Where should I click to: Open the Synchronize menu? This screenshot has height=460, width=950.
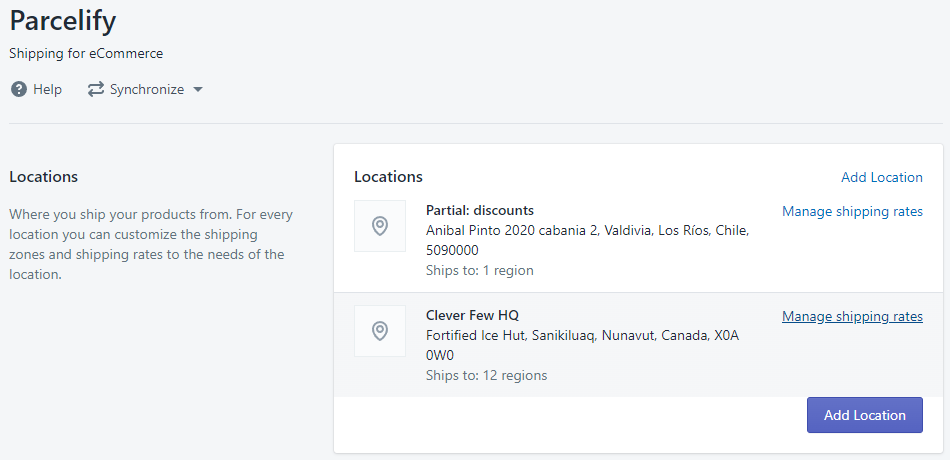pyautogui.click(x=145, y=90)
